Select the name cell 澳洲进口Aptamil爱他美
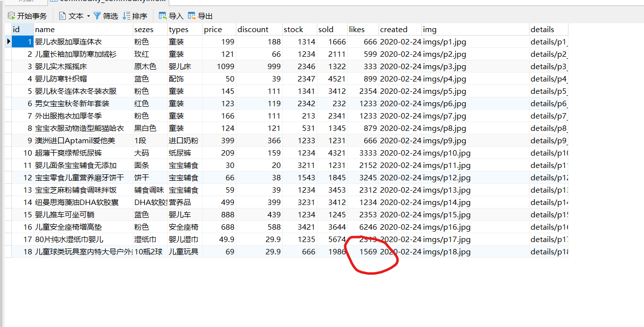Viewport: 644px width, 327px height. (83, 141)
